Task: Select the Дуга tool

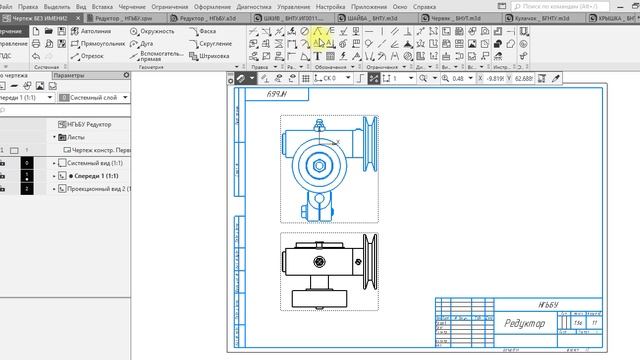Action: [x=141, y=44]
